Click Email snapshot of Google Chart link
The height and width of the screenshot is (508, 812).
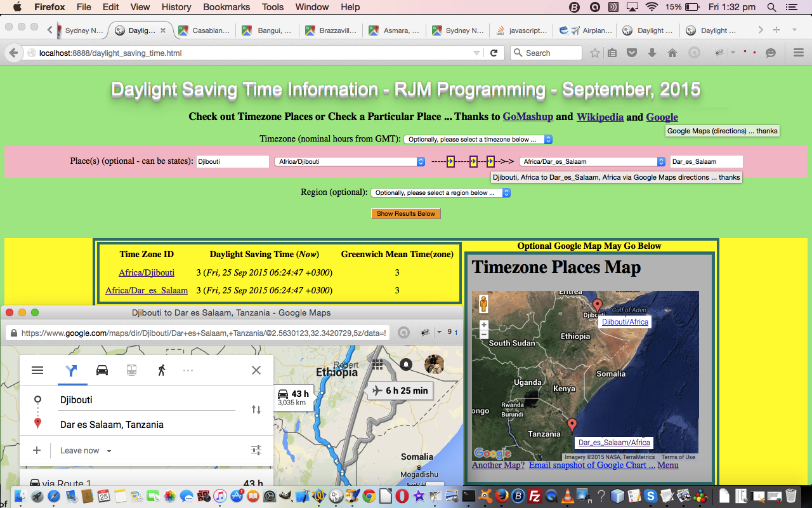coord(592,465)
